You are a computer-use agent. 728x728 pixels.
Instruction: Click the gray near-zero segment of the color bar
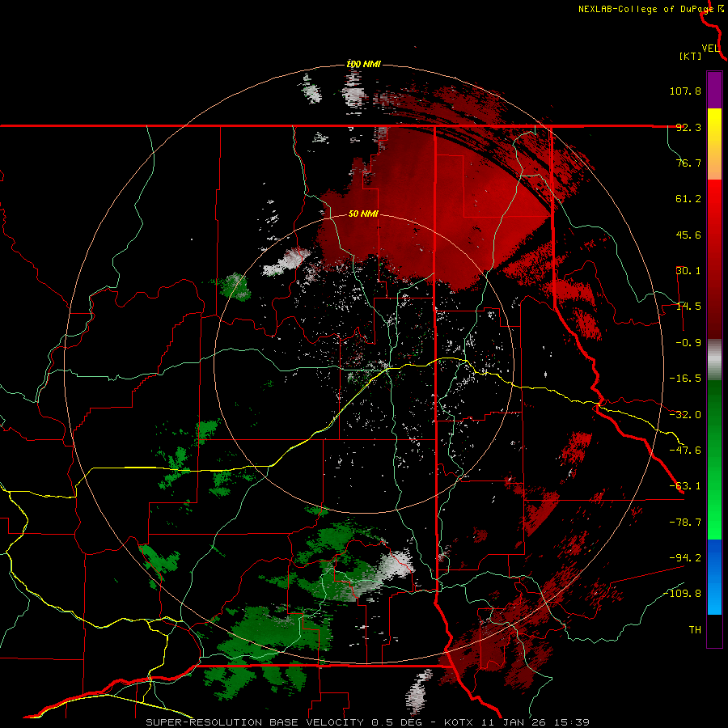[x=714, y=360]
